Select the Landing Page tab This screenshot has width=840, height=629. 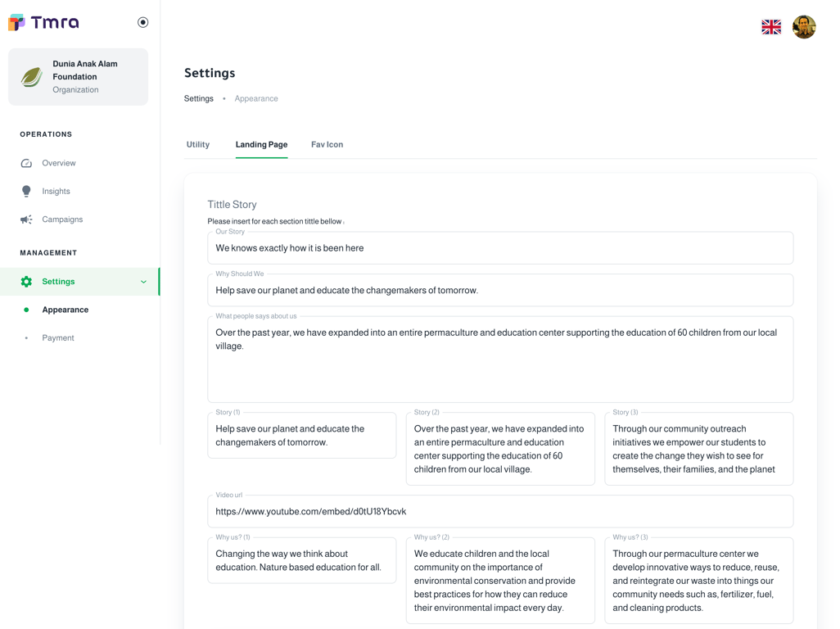(x=261, y=145)
